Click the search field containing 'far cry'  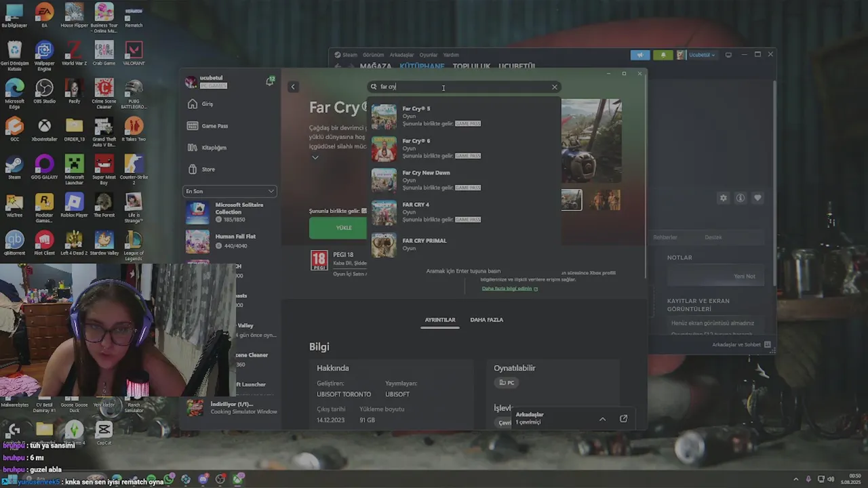(464, 87)
